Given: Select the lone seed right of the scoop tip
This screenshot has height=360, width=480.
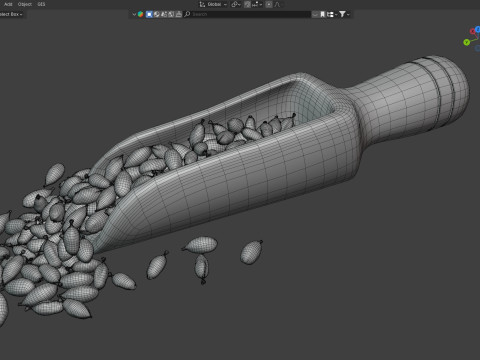Looking at the screenshot, I should click(251, 252).
